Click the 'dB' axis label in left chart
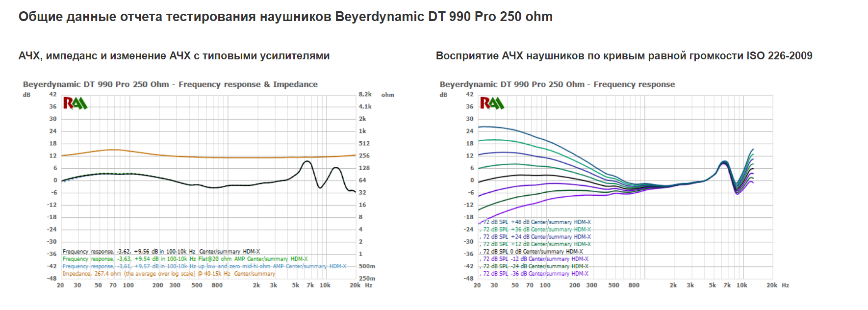The image size is (868, 310). pyautogui.click(x=27, y=95)
